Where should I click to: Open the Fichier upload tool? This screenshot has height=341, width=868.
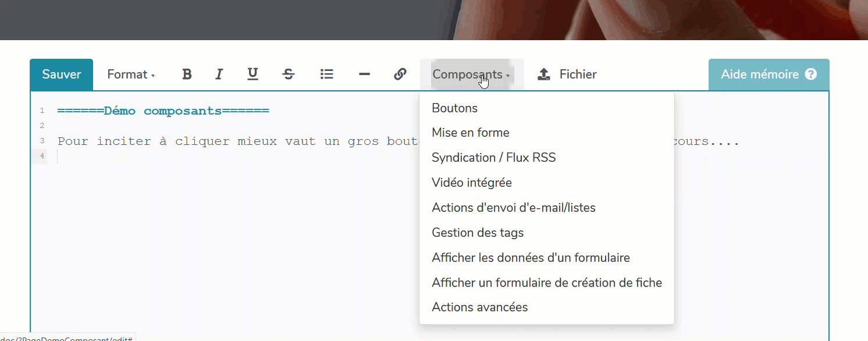(x=567, y=74)
